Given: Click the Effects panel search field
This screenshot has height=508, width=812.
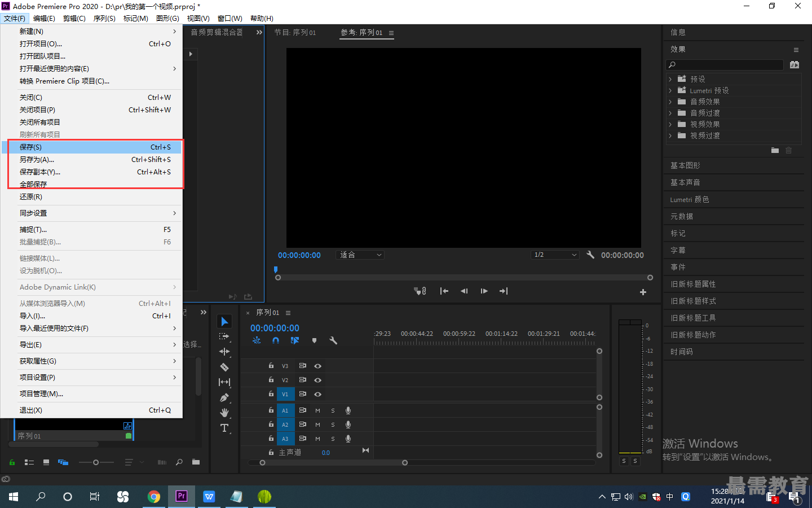Looking at the screenshot, I should pos(725,65).
